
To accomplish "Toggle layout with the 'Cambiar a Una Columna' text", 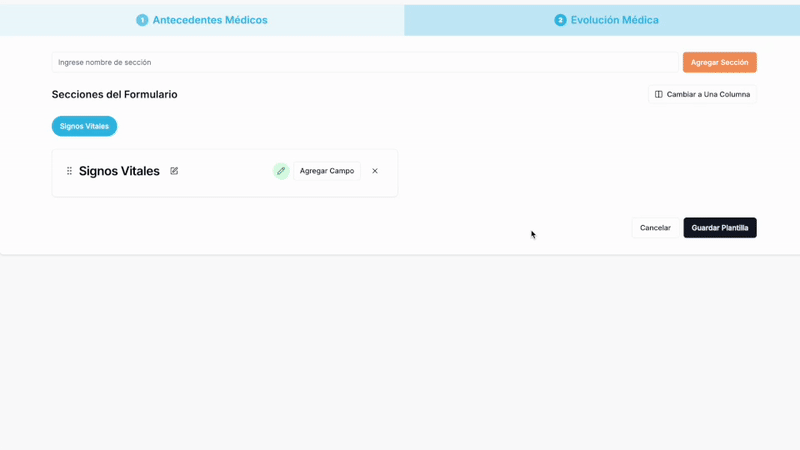I will pyautogui.click(x=708, y=95).
